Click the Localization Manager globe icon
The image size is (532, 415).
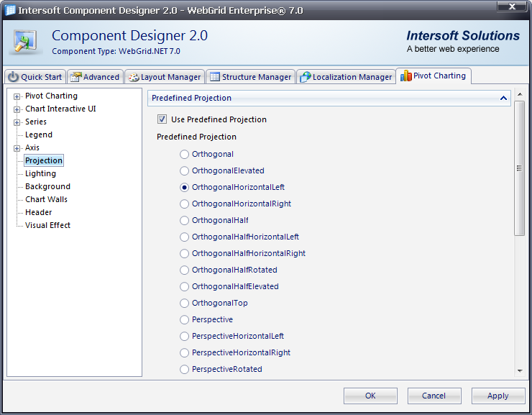[x=305, y=77]
